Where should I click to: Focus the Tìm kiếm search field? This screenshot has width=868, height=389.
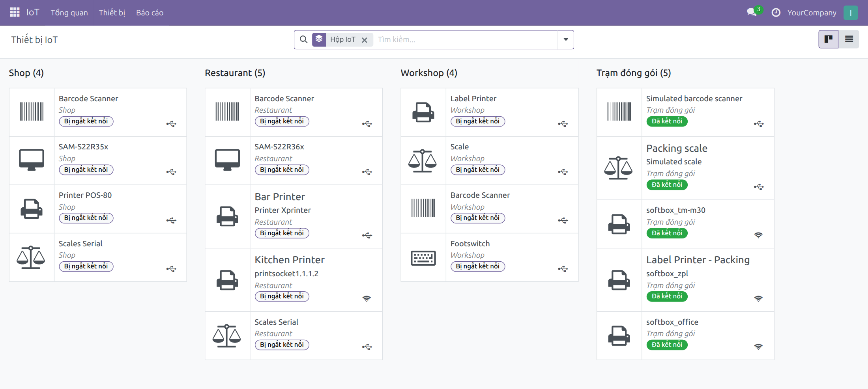click(465, 39)
